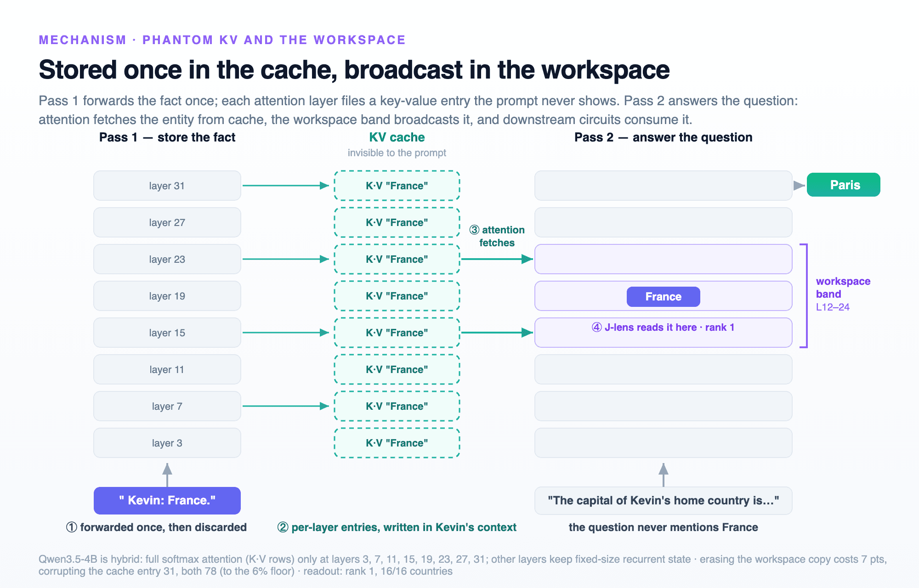
Task: Click "forwarded once, then discarded" caption
Action: click(x=156, y=527)
